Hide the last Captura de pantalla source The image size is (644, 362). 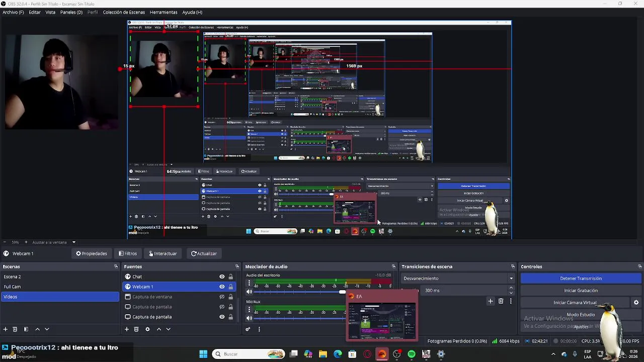pyautogui.click(x=222, y=317)
